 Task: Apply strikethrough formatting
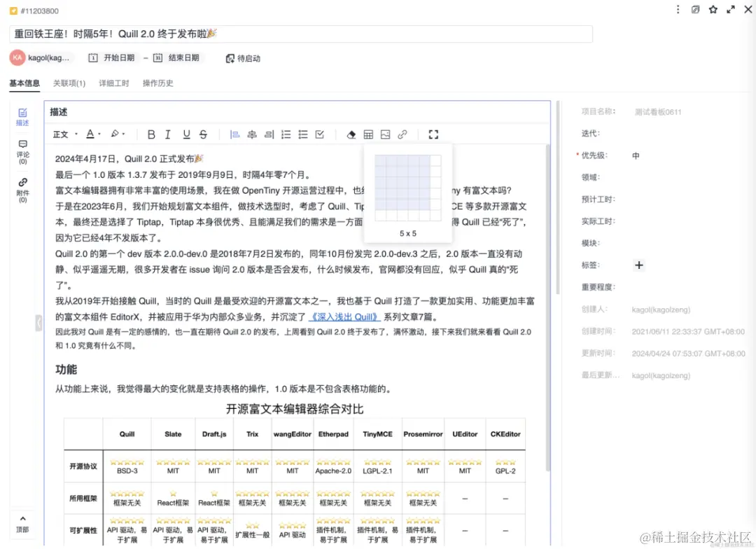pos(204,134)
